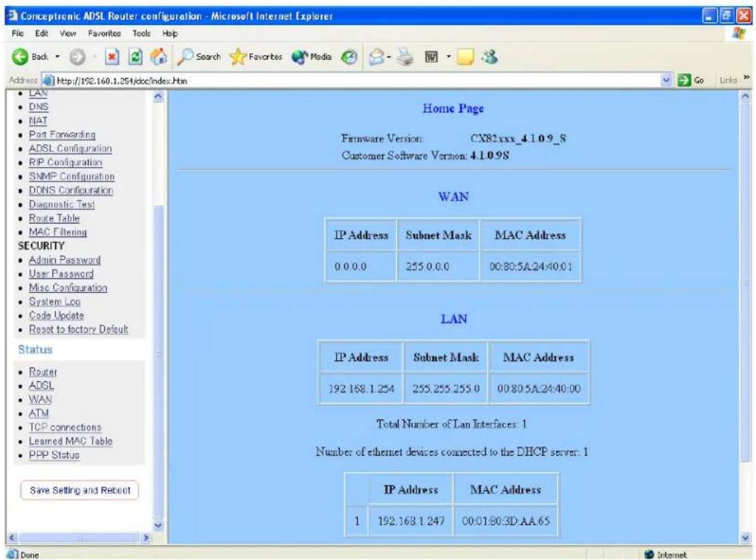756x560 pixels.
Task: Click Reset to factory Default link
Action: (x=78, y=329)
